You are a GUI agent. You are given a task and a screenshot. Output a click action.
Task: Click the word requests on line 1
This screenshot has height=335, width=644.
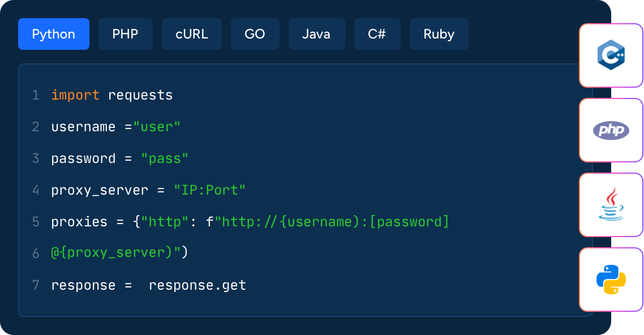point(140,95)
